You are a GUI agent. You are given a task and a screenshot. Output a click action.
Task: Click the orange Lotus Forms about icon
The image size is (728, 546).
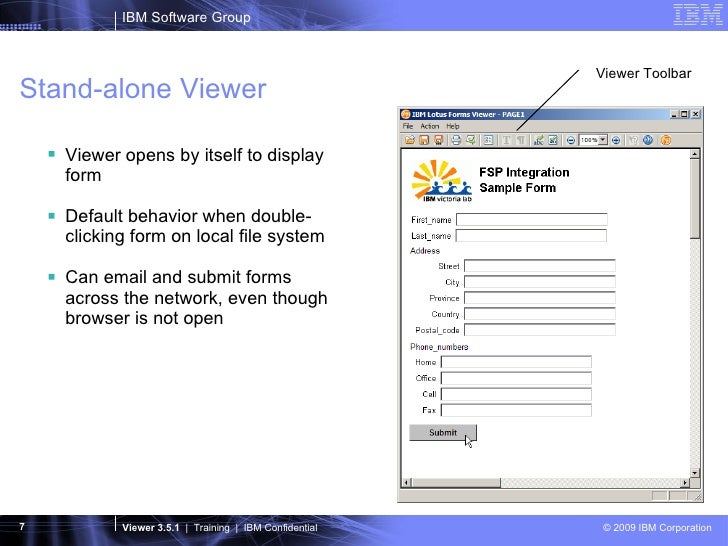(x=666, y=140)
